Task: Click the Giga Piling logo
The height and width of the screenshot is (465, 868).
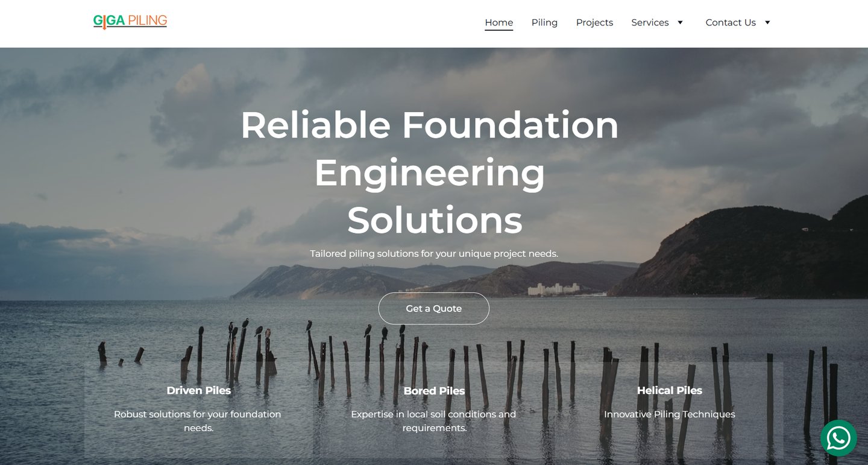Action: [x=130, y=21]
